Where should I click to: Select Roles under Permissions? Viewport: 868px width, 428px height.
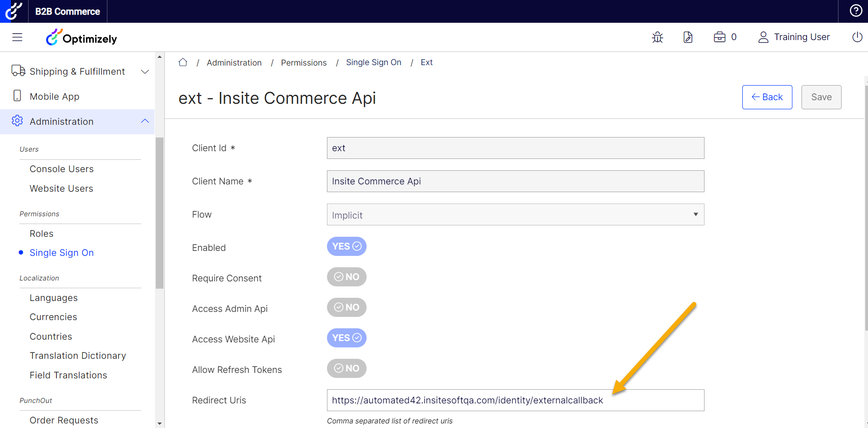tap(41, 234)
